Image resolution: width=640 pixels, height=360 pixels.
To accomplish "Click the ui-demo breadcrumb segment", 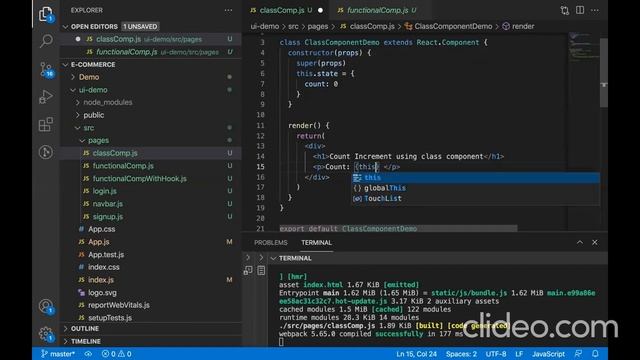I will pos(264,27).
